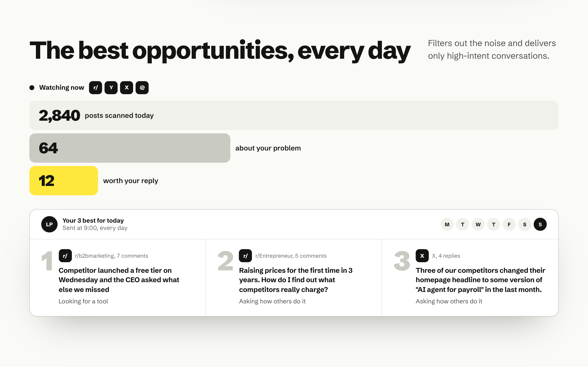The image size is (588, 367).
Task: Click the LP avatar circle
Action: pos(49,224)
